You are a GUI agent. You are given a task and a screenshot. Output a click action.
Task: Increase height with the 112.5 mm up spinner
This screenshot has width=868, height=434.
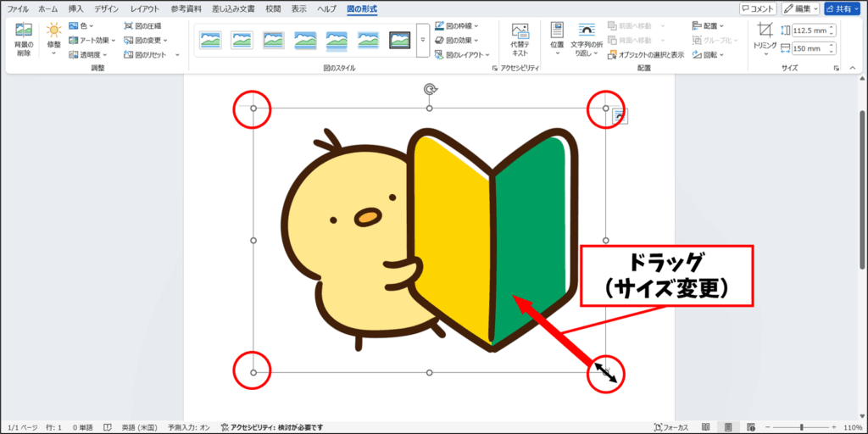pyautogui.click(x=832, y=28)
